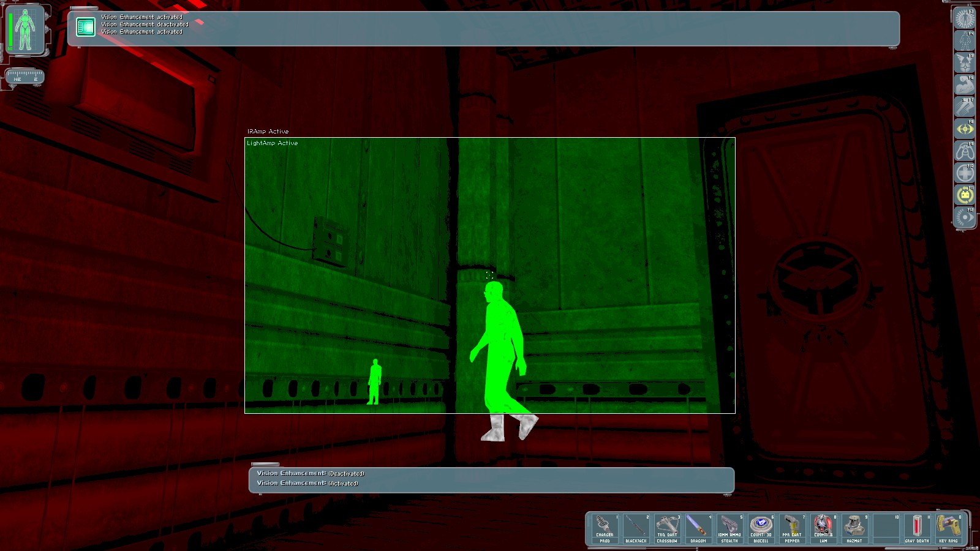Click the datalink log icon

[86, 26]
